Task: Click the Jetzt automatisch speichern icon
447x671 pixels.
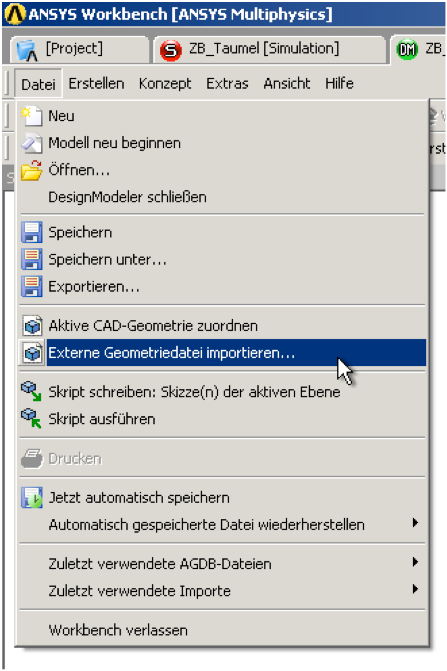Action: (x=32, y=498)
